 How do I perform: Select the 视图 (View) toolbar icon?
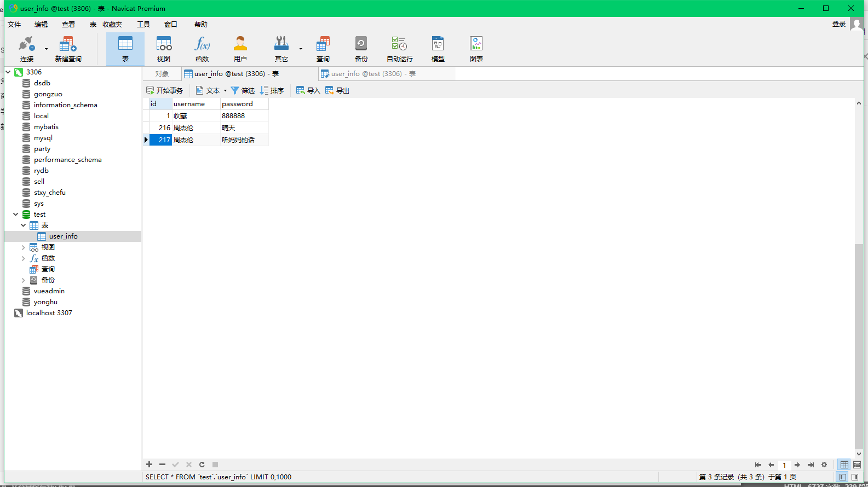pos(163,49)
